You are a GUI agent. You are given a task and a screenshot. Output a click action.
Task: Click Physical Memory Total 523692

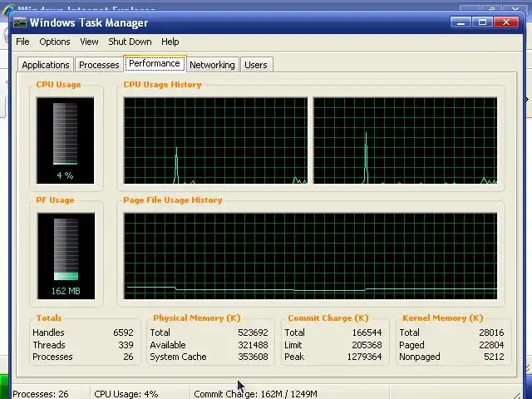click(253, 332)
